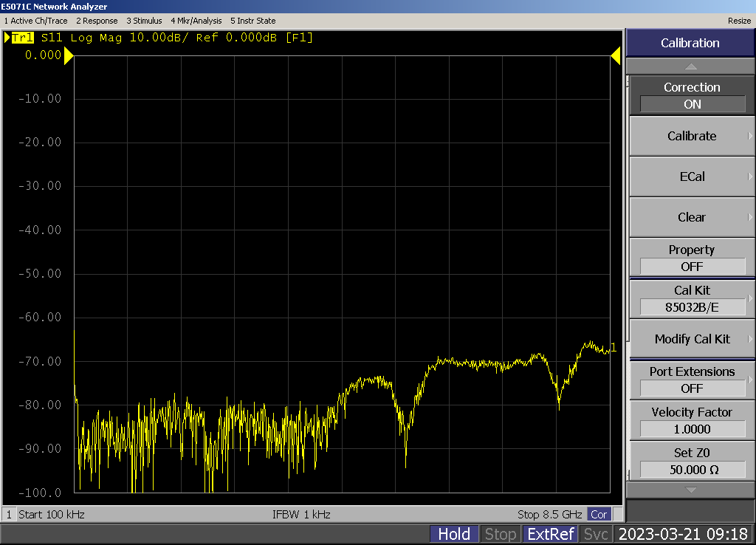Click the Modify Cal Kit softkey

(692, 339)
